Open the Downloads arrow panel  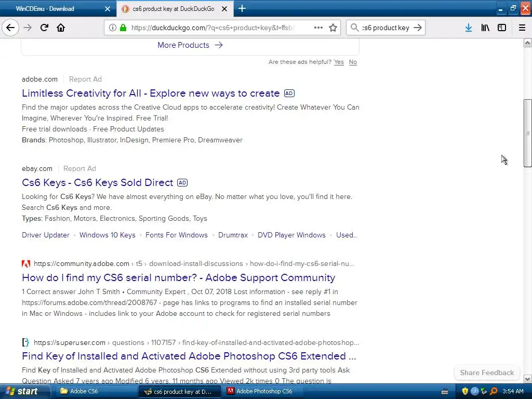click(x=469, y=28)
